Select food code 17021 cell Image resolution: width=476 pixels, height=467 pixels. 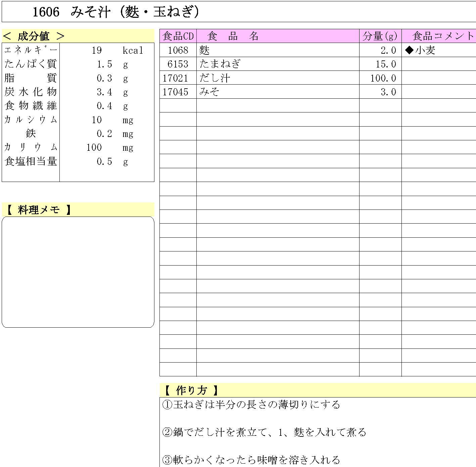pos(176,78)
